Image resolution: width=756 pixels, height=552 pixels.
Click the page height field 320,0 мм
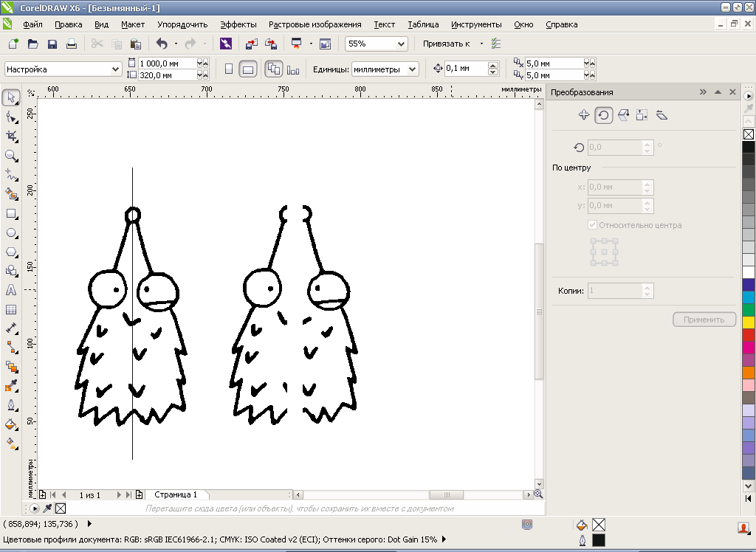[x=167, y=75]
